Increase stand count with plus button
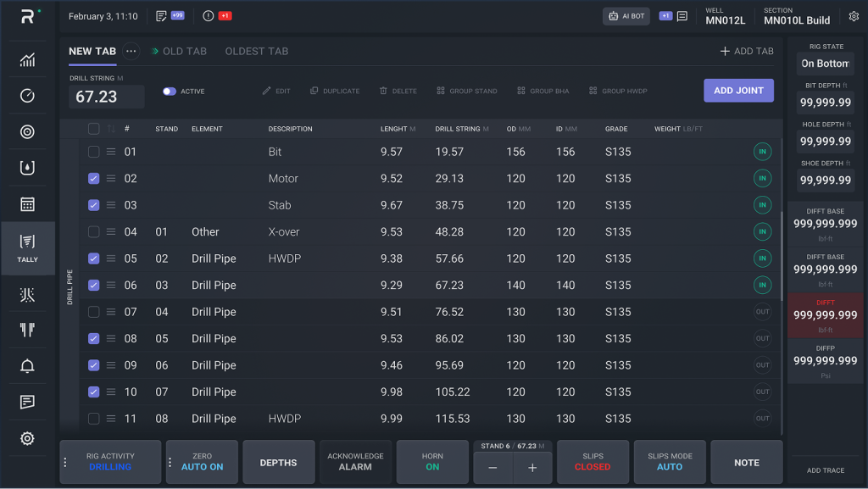The image size is (868, 489). click(532, 468)
